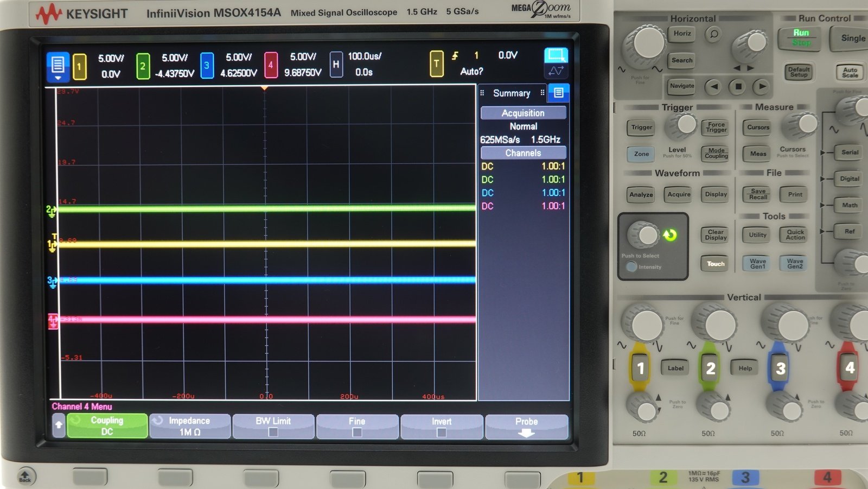Activate the zoom box selection icon

556,55
